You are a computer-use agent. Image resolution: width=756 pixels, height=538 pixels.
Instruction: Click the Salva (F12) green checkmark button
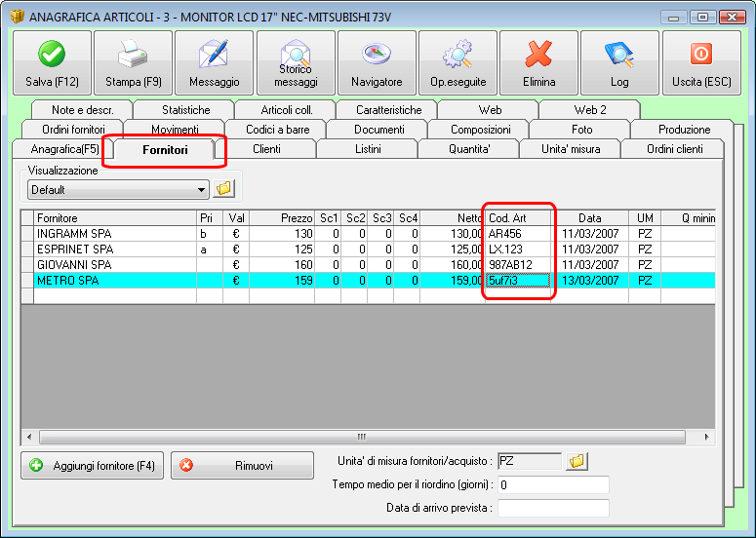52,62
